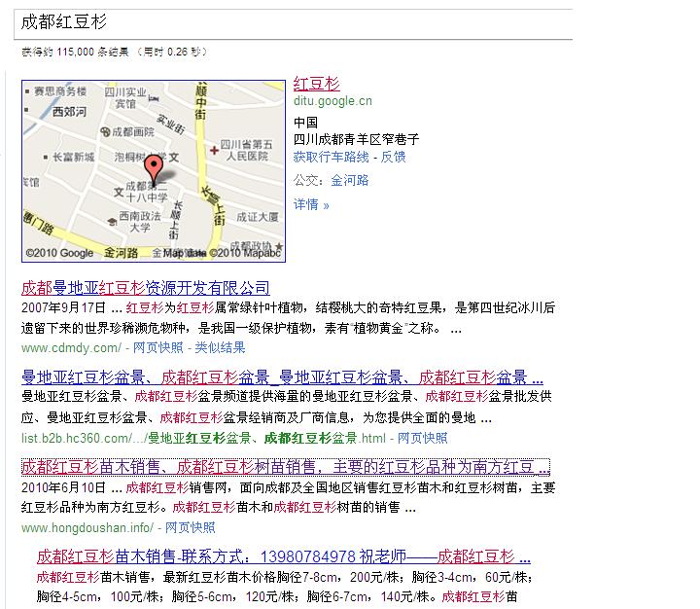
Task: Open the 曼地亚红豆杉盆景 search result title
Action: [x=282, y=377]
